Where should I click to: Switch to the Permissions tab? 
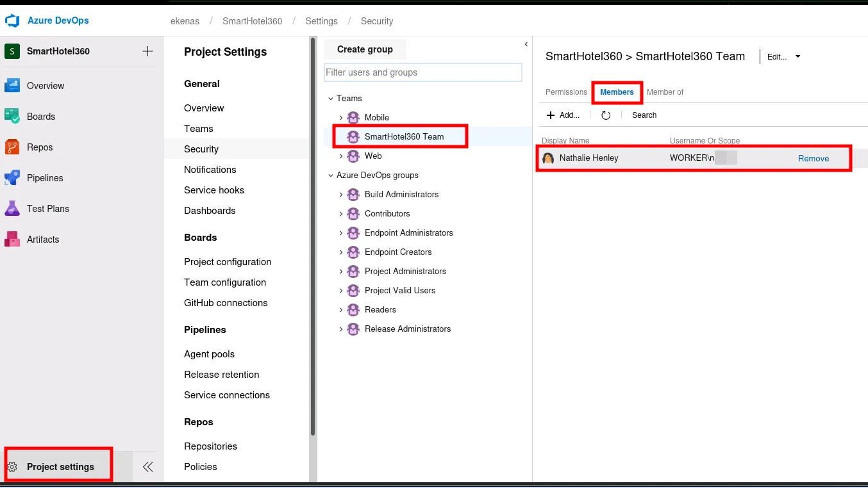(565, 92)
